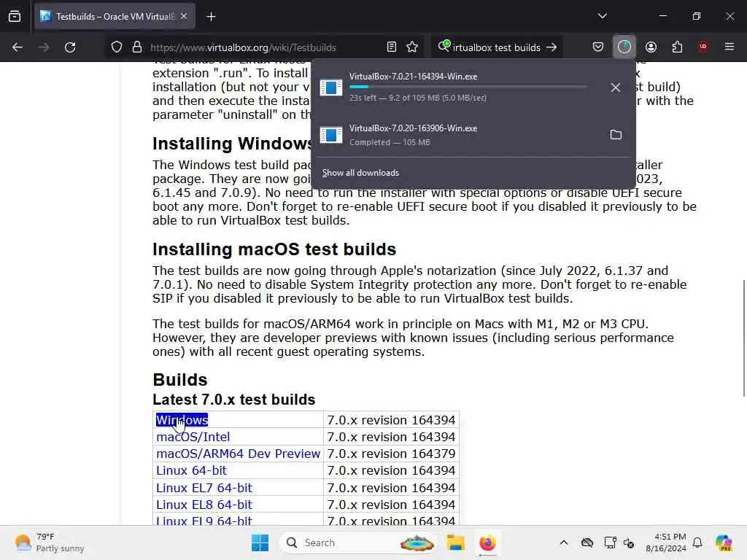Screen dimensions: 747x560
Task: Open the network display tray icon
Action: point(610,542)
